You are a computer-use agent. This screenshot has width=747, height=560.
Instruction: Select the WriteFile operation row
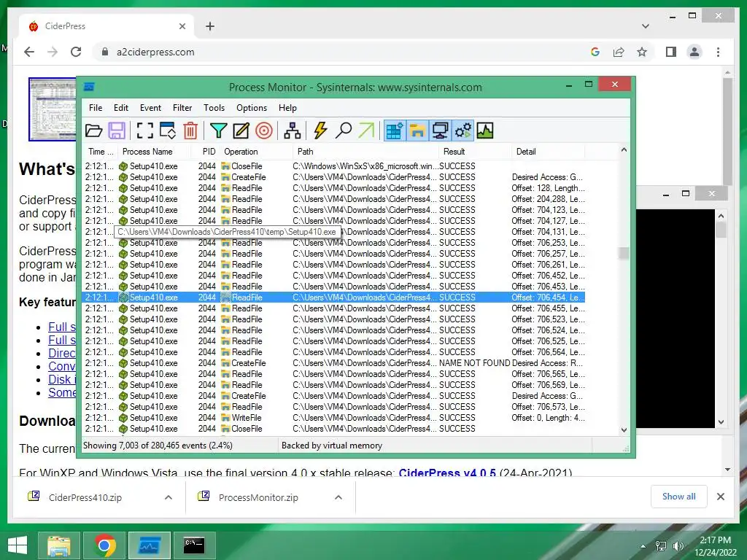click(334, 418)
